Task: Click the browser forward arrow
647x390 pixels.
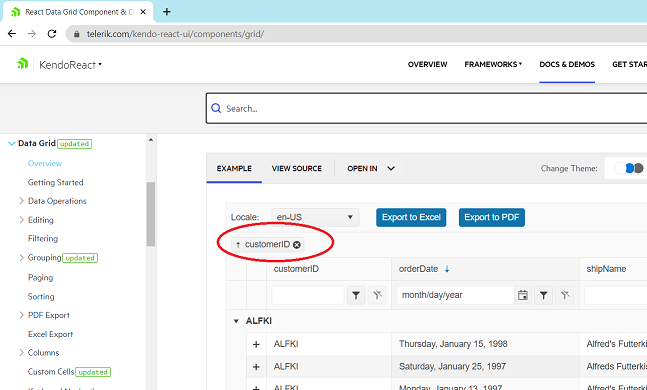Action: 32,34
